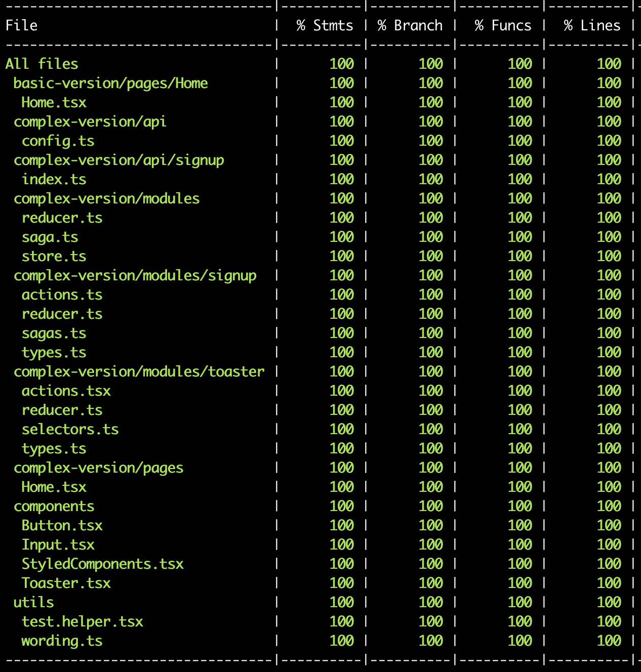Click "Home.tsx" listed under complex-version/pages

click(x=54, y=487)
